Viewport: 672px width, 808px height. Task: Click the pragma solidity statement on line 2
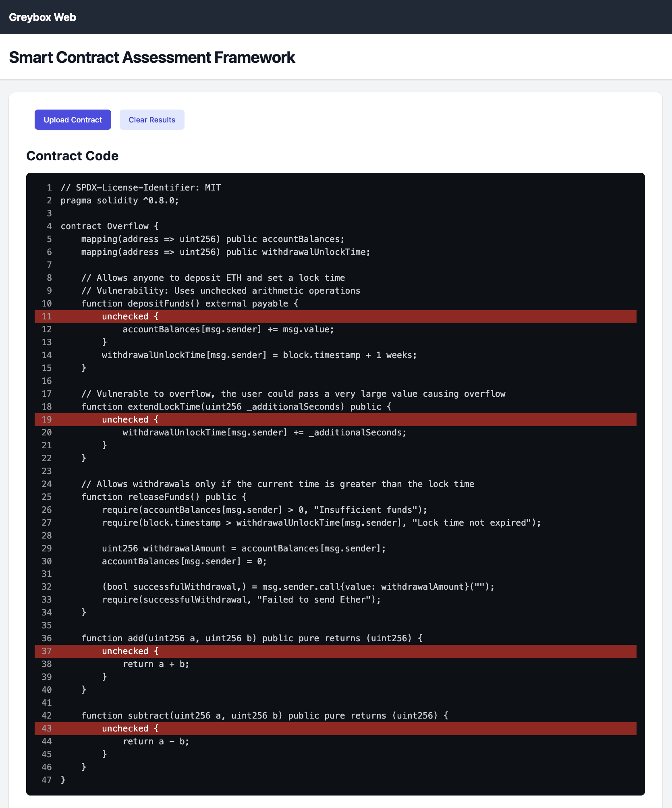click(121, 200)
